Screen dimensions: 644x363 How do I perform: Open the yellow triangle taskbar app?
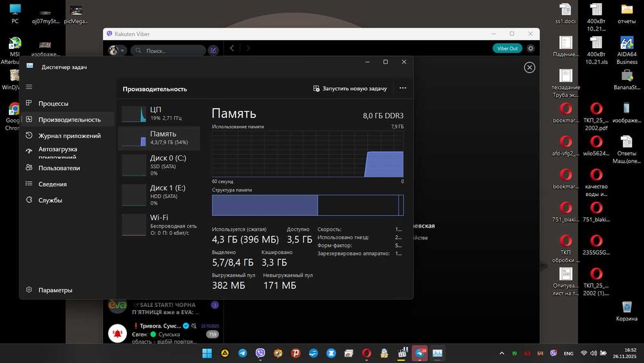click(x=225, y=353)
